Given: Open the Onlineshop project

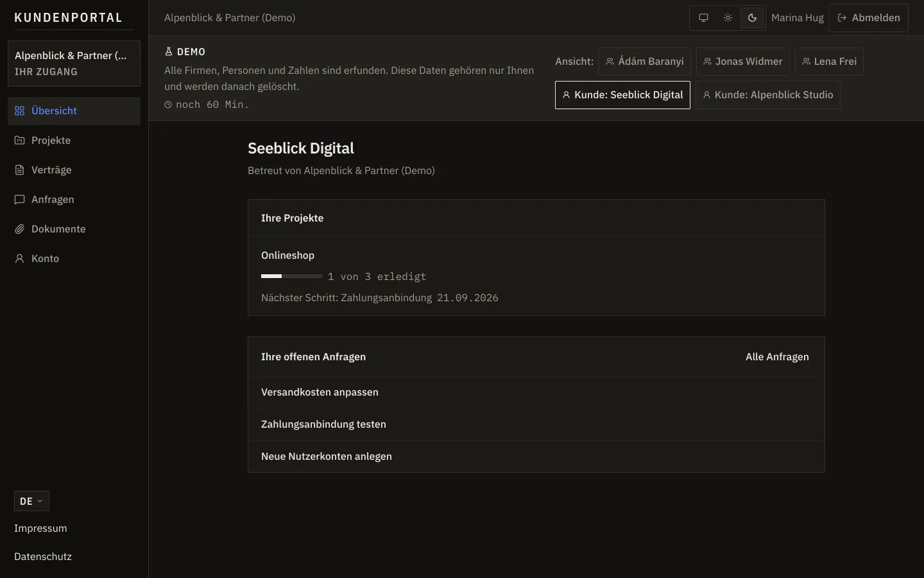Looking at the screenshot, I should pos(287,256).
